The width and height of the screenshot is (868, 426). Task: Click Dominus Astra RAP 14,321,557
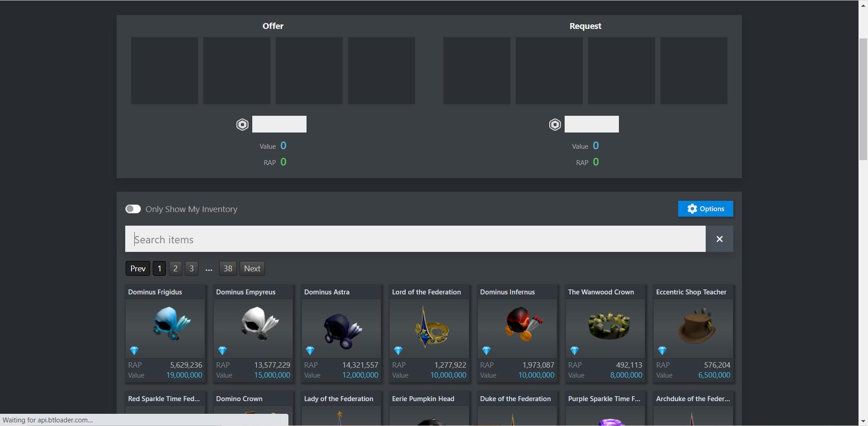coord(360,365)
